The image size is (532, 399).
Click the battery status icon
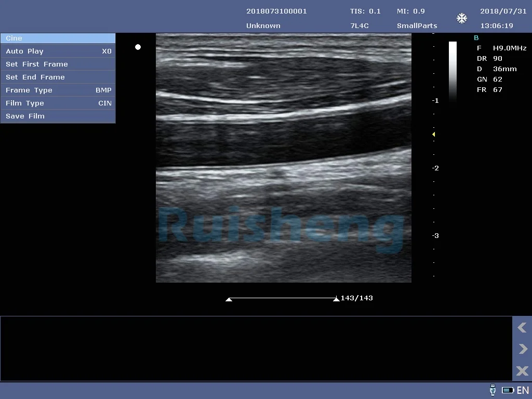click(508, 390)
